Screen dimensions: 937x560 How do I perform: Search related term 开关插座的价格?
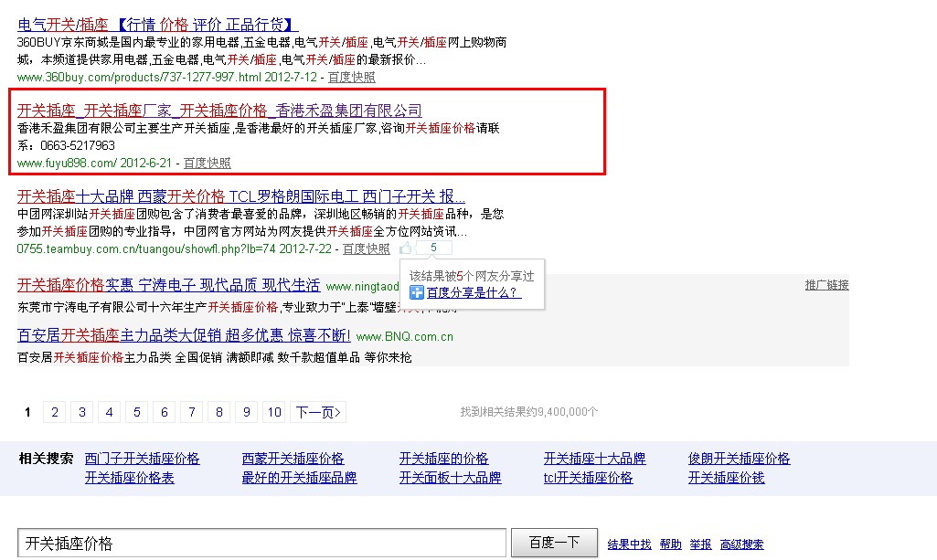pyautogui.click(x=444, y=459)
